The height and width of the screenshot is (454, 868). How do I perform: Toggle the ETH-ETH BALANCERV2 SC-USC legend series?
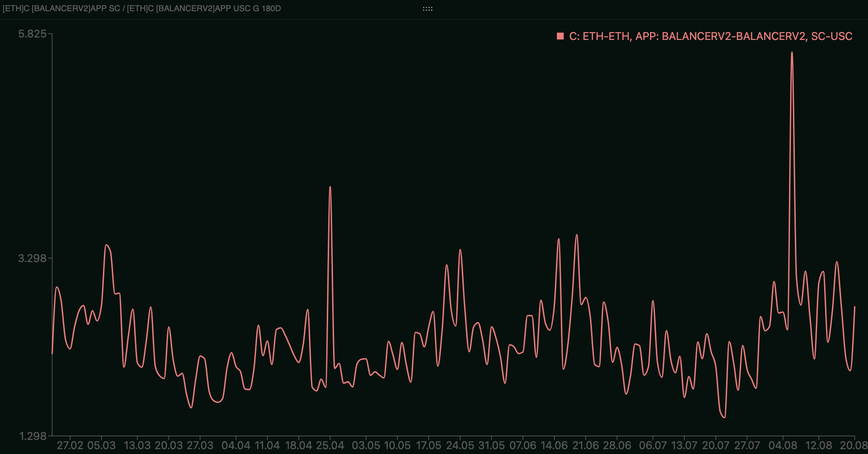click(x=710, y=36)
